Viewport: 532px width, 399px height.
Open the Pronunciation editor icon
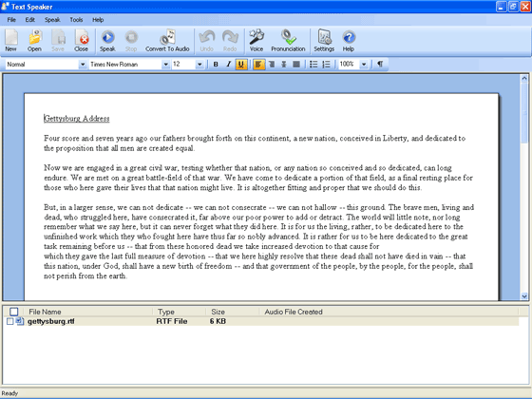coord(288,37)
